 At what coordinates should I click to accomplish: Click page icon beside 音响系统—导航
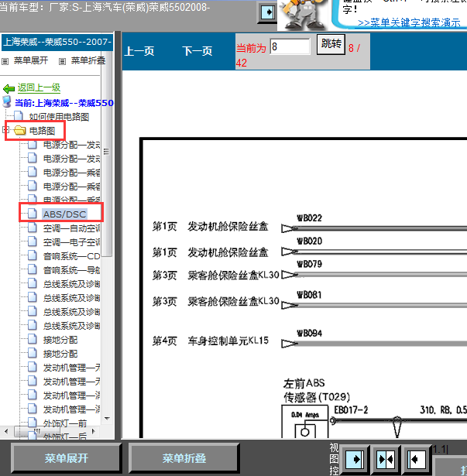(33, 269)
